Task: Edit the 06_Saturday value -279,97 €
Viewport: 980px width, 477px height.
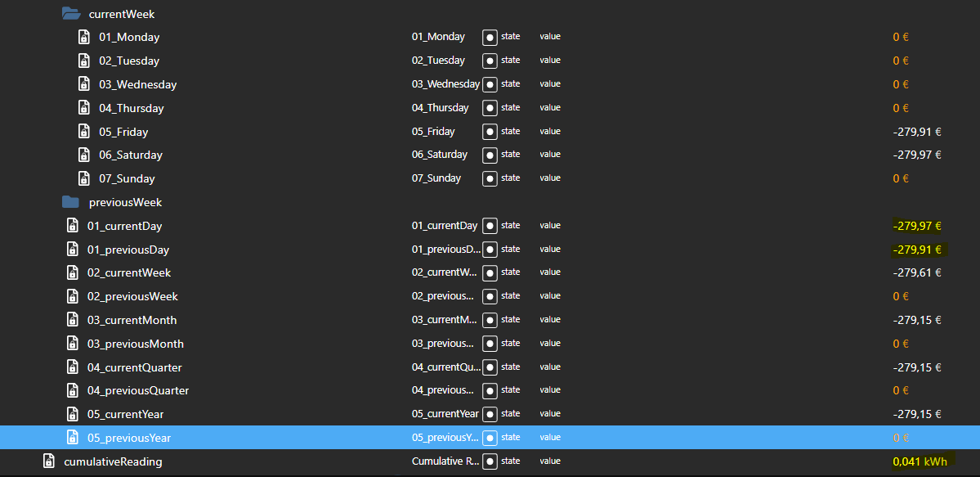Action: 917,155
